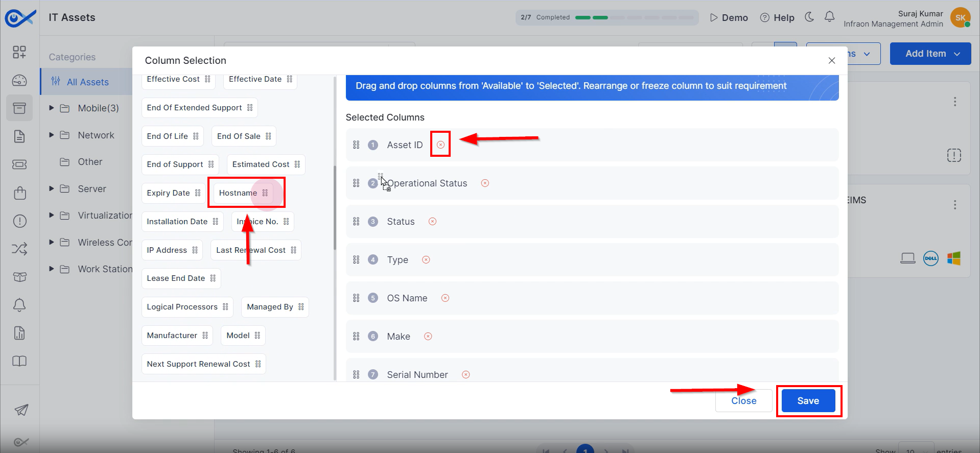Click the onboarding progress bar

pyautogui.click(x=606, y=17)
